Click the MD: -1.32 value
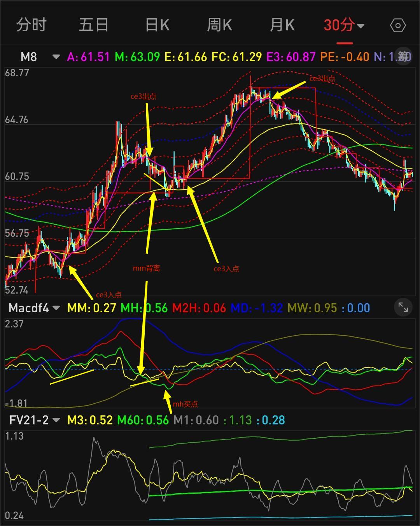Screen dimensions: 420x526 [x=257, y=308]
